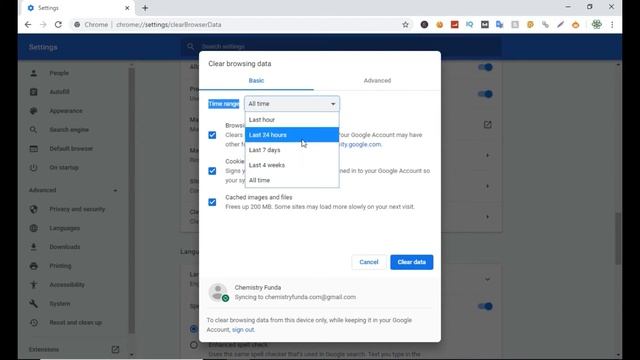Open On startup settings section
Screen dimensions: 640x360
[64, 167]
